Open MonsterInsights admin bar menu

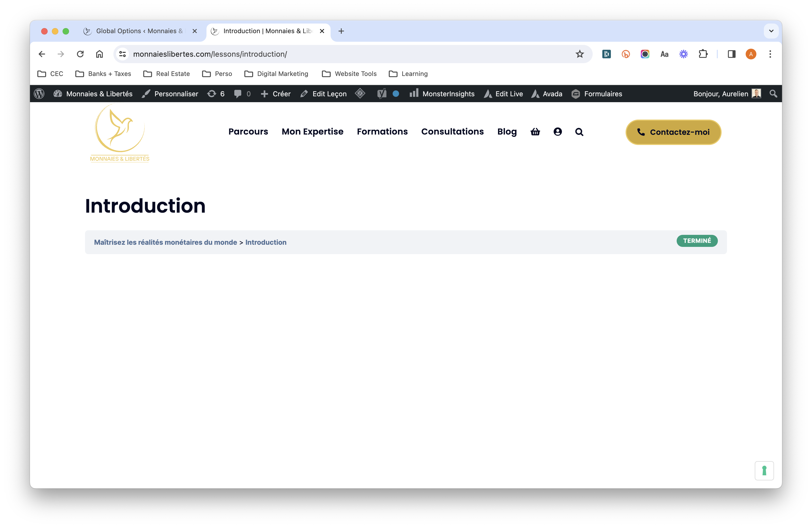[442, 94]
